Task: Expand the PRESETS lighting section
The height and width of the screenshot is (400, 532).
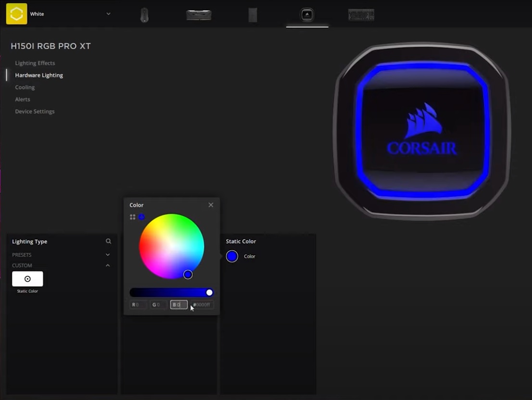Action: (108, 254)
